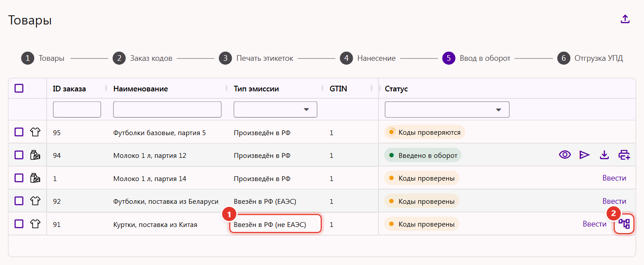Open the hierarchy icon for order 91
This screenshot has height=265, width=644.
click(x=624, y=224)
